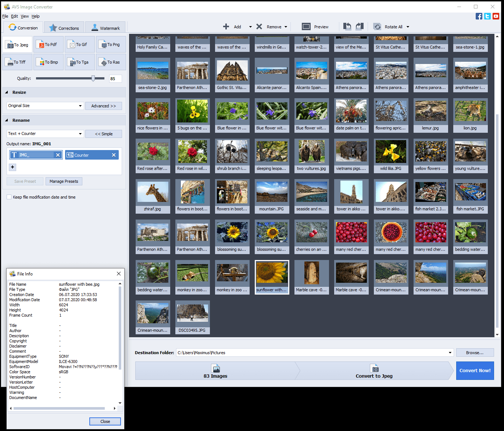Click the Advanced >> button
The image size is (504, 431).
(104, 106)
